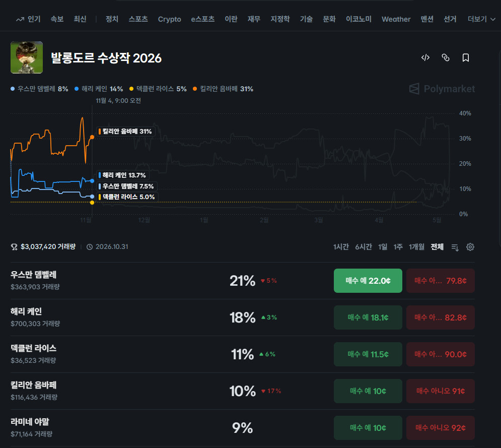Set chart range to 6시간
The height and width of the screenshot is (448, 501).
[x=364, y=247]
